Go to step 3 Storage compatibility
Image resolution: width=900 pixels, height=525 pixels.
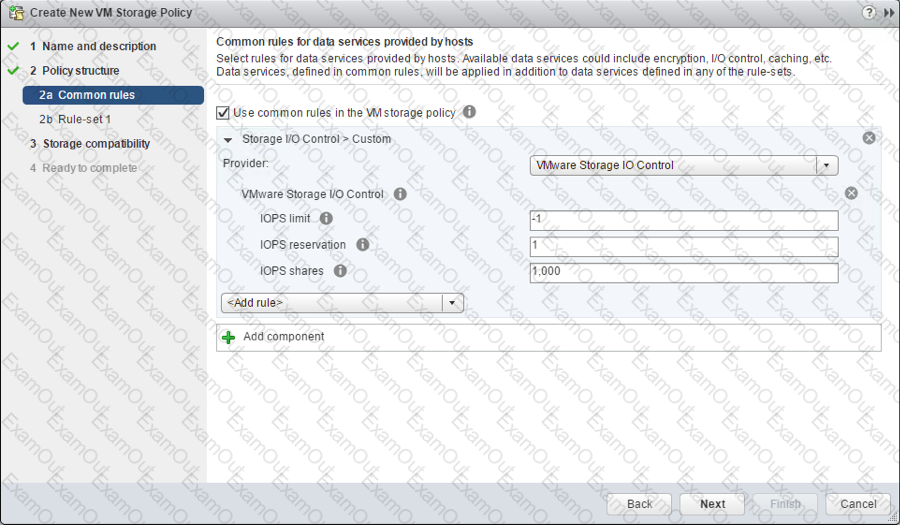pyautogui.click(x=90, y=143)
